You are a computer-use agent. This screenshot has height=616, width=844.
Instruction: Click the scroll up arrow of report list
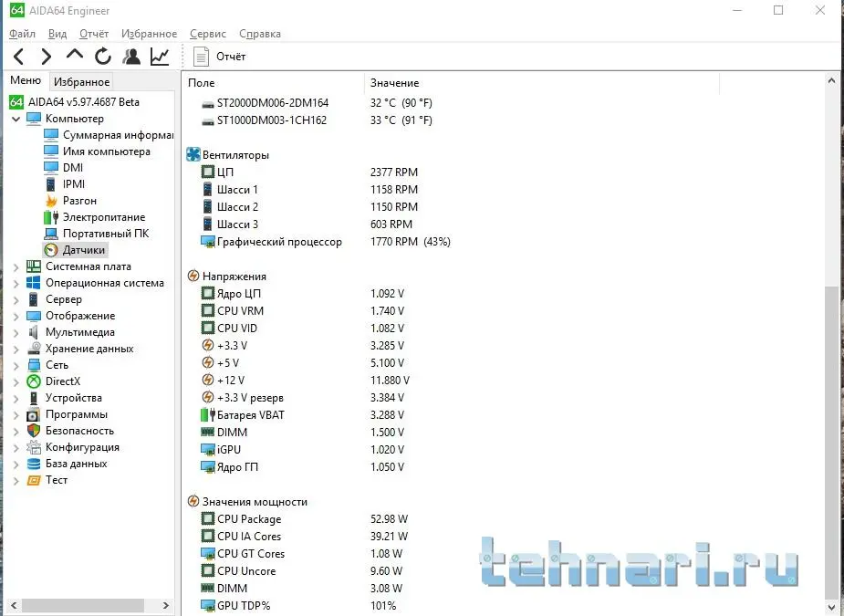pos(831,81)
